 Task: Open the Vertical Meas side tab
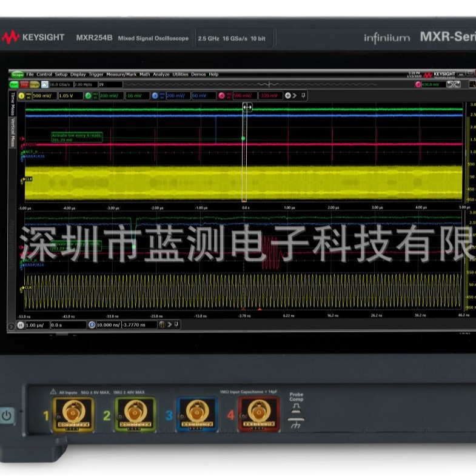[13, 133]
